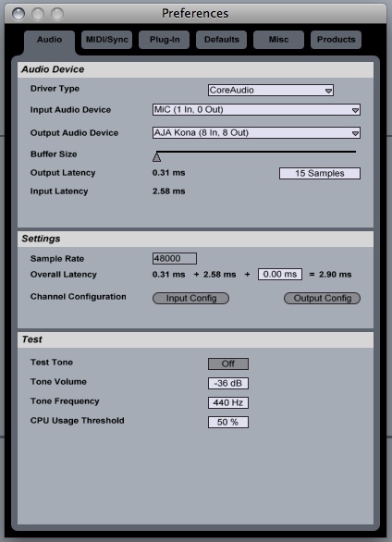Go to the Misc tab
The image size is (392, 542).
click(278, 40)
